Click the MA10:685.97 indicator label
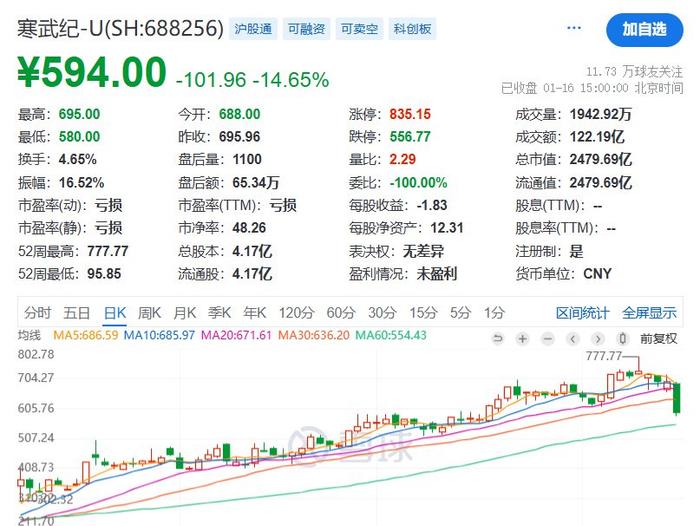Image resolution: width=700 pixels, height=526 pixels. click(159, 335)
